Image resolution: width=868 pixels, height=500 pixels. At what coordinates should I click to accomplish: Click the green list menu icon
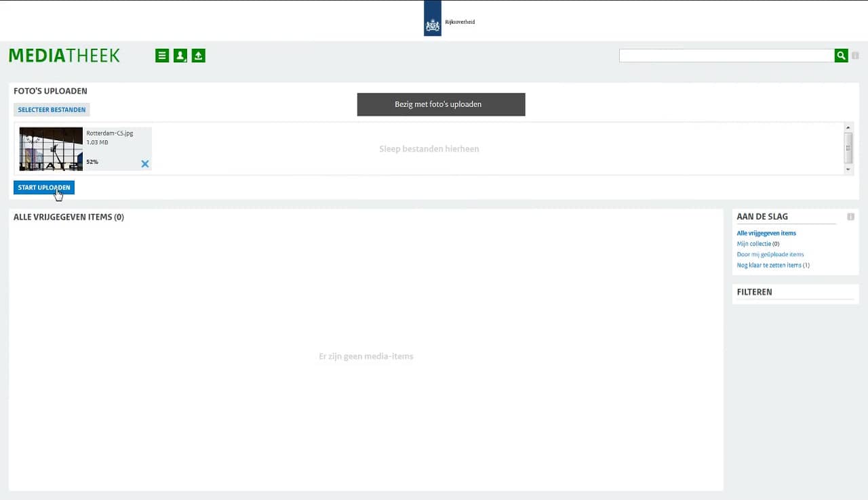tap(162, 56)
